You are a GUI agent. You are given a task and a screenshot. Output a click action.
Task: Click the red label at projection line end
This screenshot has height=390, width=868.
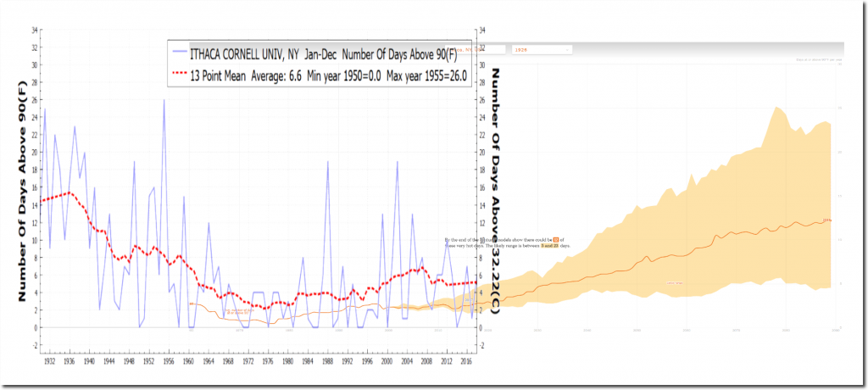pyautogui.click(x=828, y=220)
